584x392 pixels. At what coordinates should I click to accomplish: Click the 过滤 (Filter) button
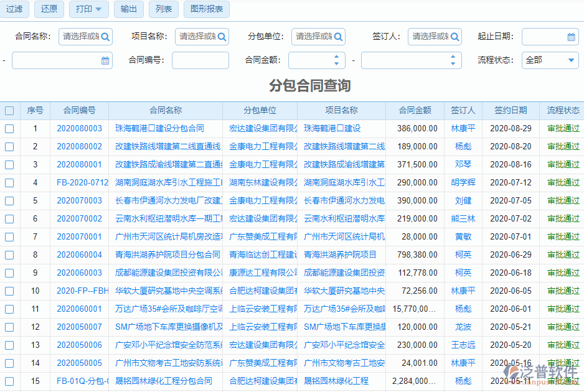point(14,9)
